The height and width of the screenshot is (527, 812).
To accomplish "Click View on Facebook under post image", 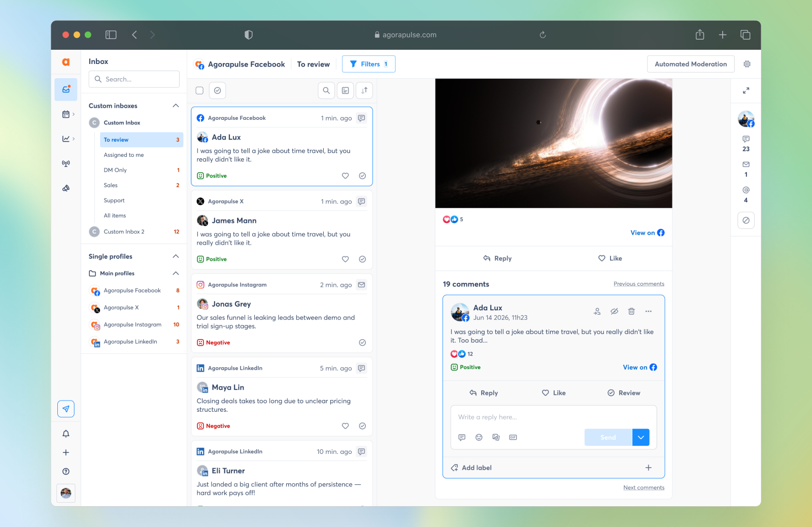I will (x=648, y=233).
